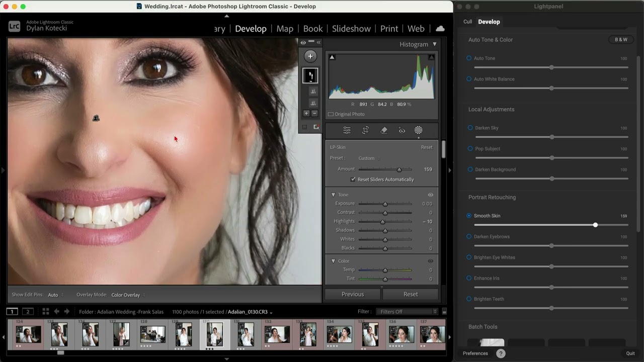Disable Smooth Skin in Lightpanel
This screenshot has height=362, width=644.
[x=469, y=216]
